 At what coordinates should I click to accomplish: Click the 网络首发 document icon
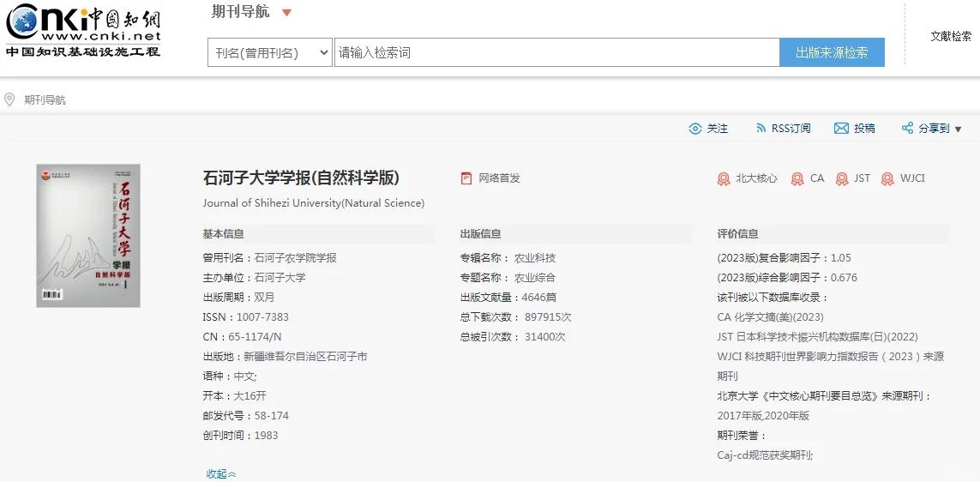tap(466, 178)
